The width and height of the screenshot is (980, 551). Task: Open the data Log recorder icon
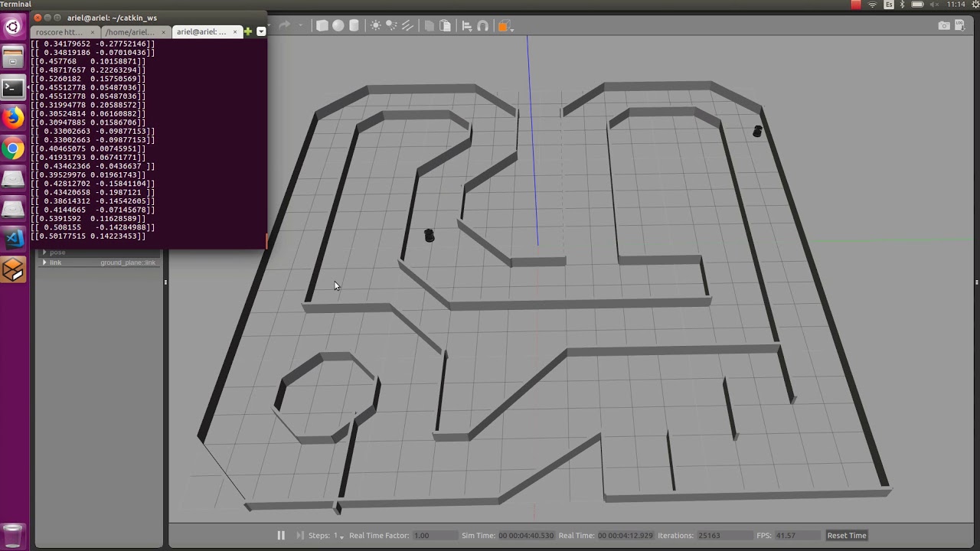point(961,25)
